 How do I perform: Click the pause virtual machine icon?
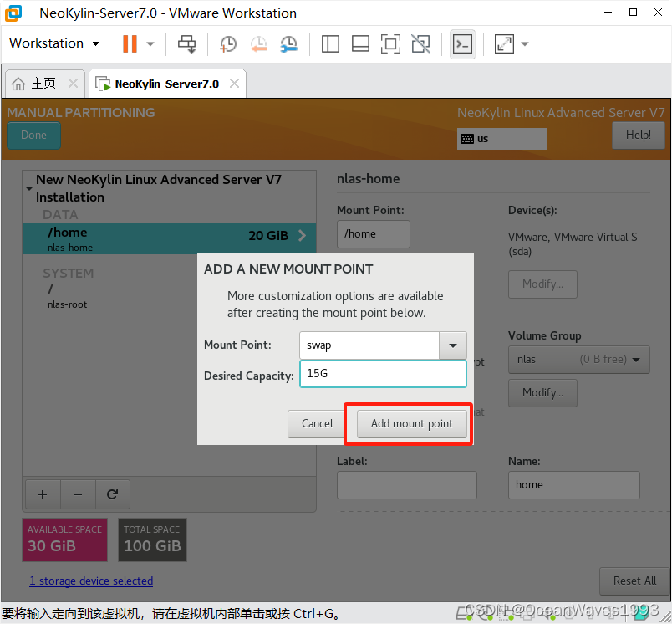[130, 43]
